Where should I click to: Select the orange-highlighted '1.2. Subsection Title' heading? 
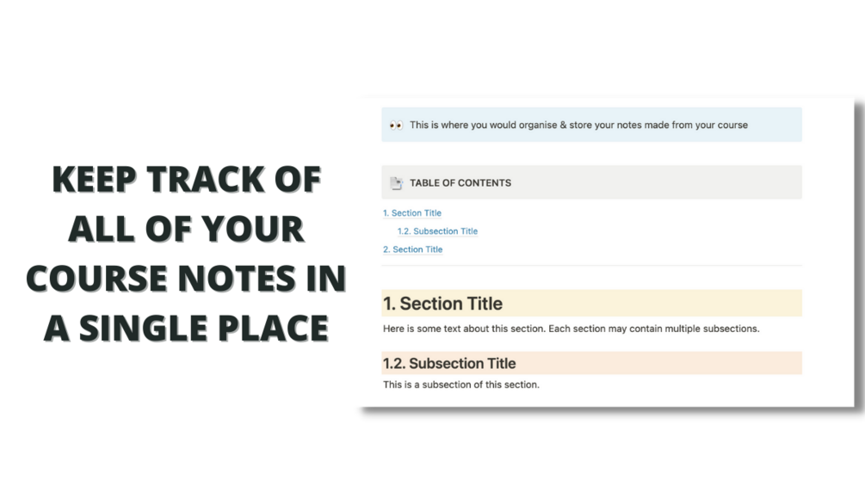click(591, 364)
